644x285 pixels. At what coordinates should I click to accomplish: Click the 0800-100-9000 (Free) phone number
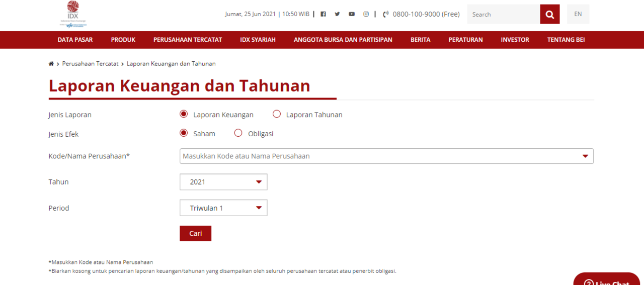click(426, 14)
